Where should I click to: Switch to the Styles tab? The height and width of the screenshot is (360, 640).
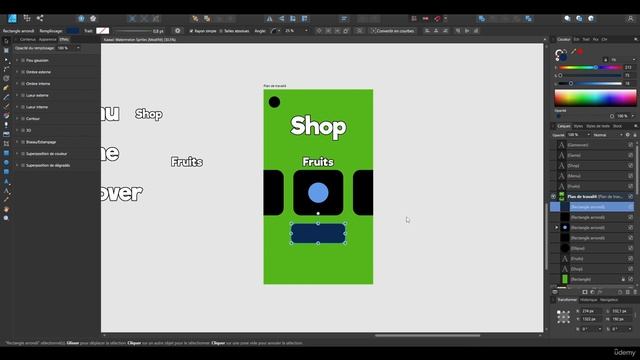click(578, 126)
